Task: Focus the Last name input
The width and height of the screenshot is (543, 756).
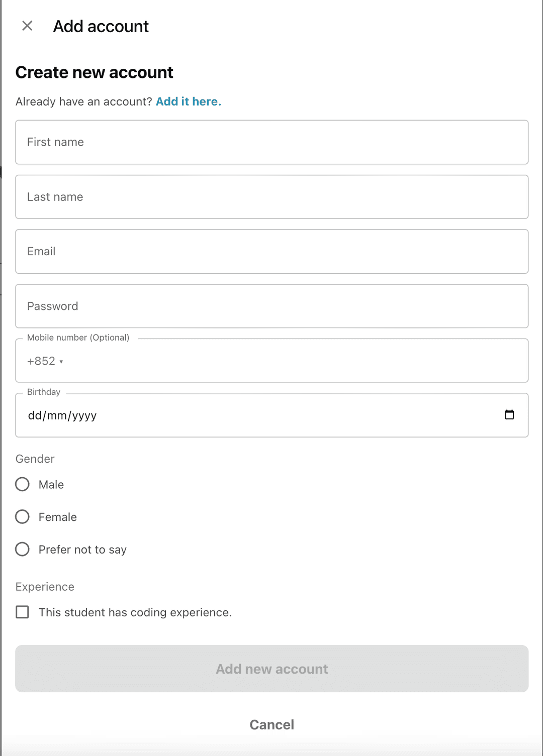Action: (x=271, y=197)
